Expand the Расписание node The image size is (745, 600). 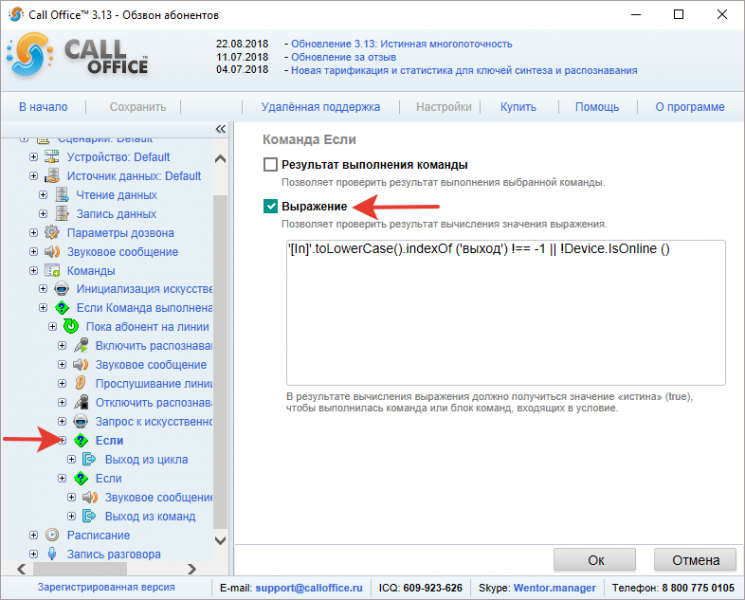[x=33, y=535]
